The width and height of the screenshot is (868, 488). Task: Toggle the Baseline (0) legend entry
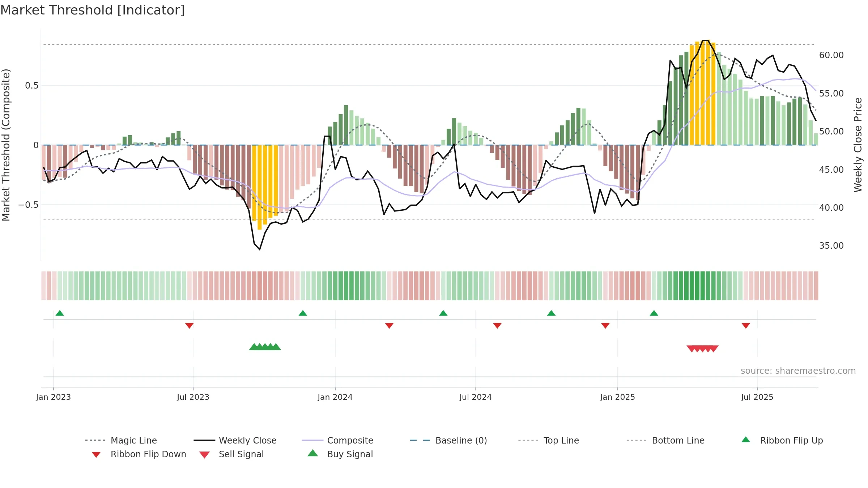tap(448, 440)
